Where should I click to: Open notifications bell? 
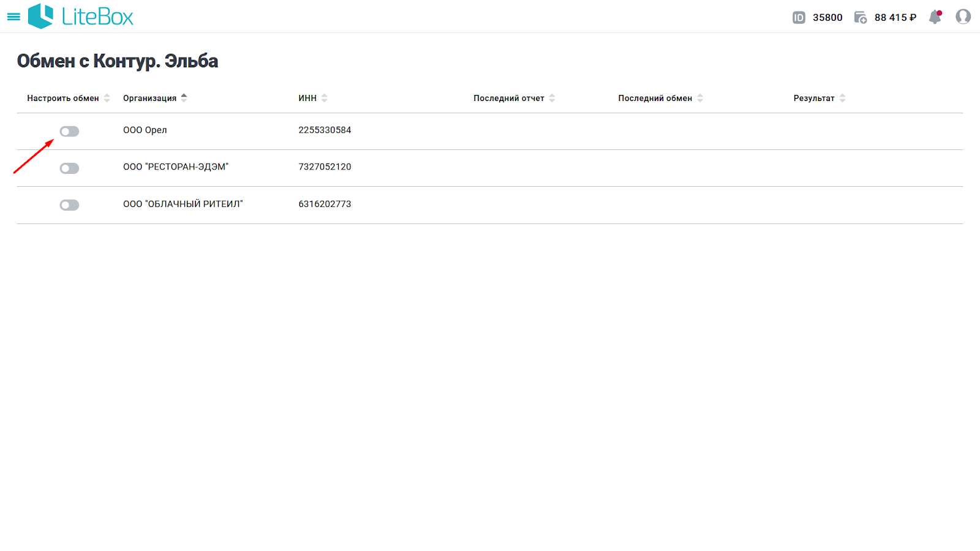pos(935,17)
